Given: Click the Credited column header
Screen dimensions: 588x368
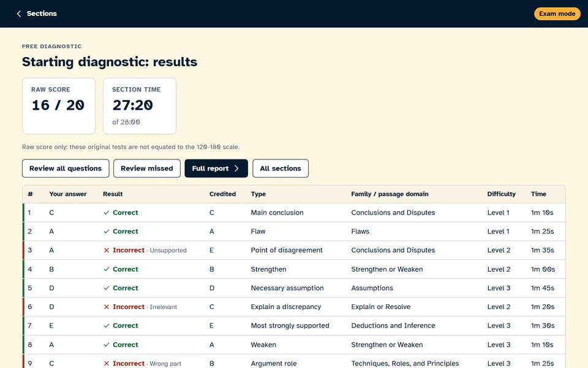Looking at the screenshot, I should (x=222, y=194).
